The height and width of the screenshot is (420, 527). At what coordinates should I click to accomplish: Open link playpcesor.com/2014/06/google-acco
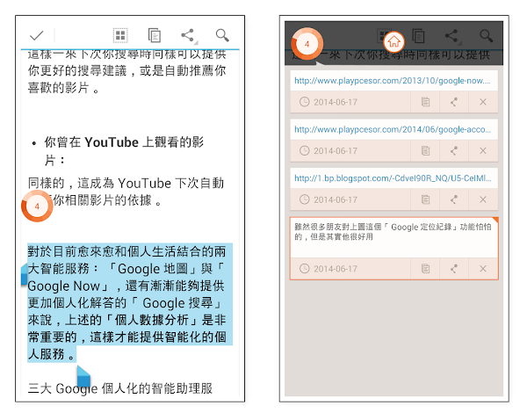393,129
